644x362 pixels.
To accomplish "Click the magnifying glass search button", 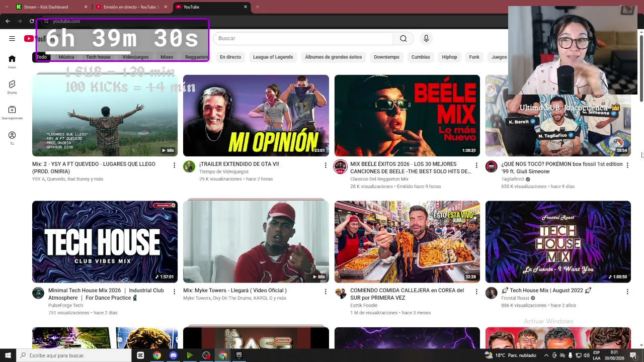I will click(403, 38).
